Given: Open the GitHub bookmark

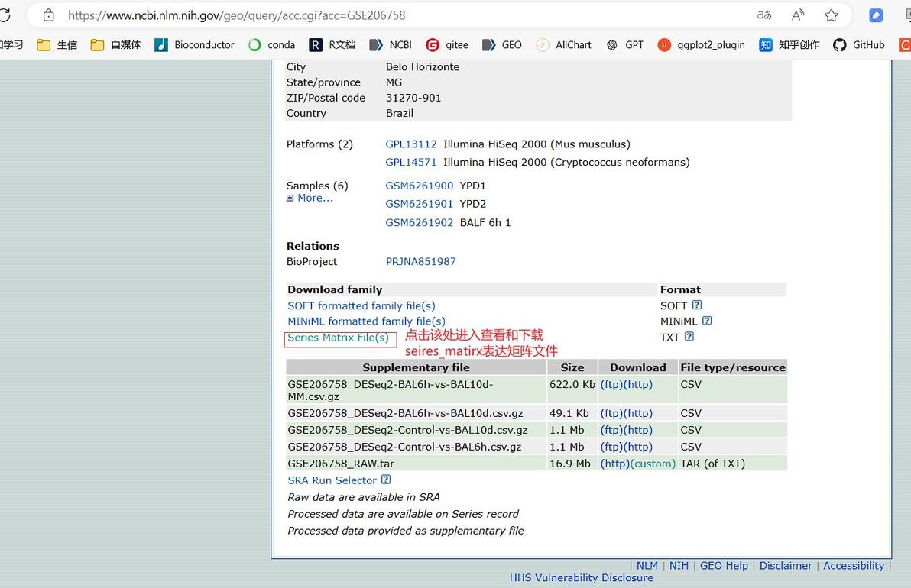Looking at the screenshot, I should (x=859, y=45).
